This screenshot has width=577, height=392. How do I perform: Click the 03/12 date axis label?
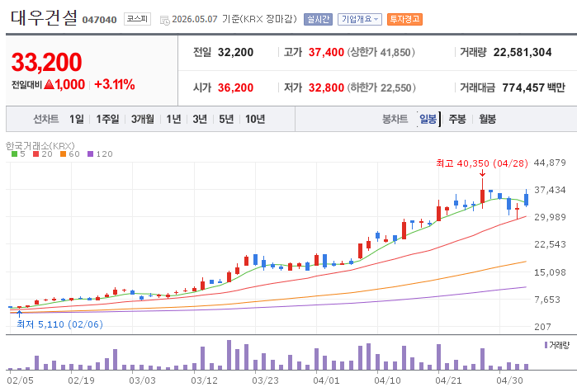[x=204, y=380]
